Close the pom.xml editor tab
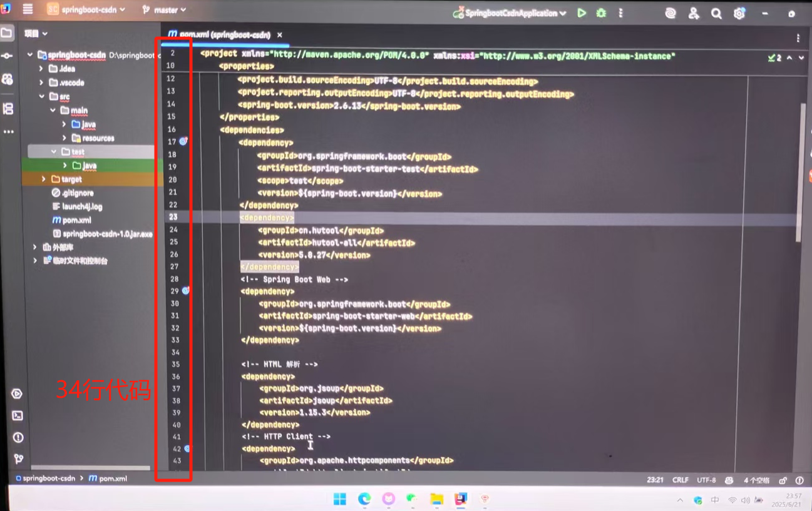This screenshot has width=812, height=511. [x=279, y=35]
